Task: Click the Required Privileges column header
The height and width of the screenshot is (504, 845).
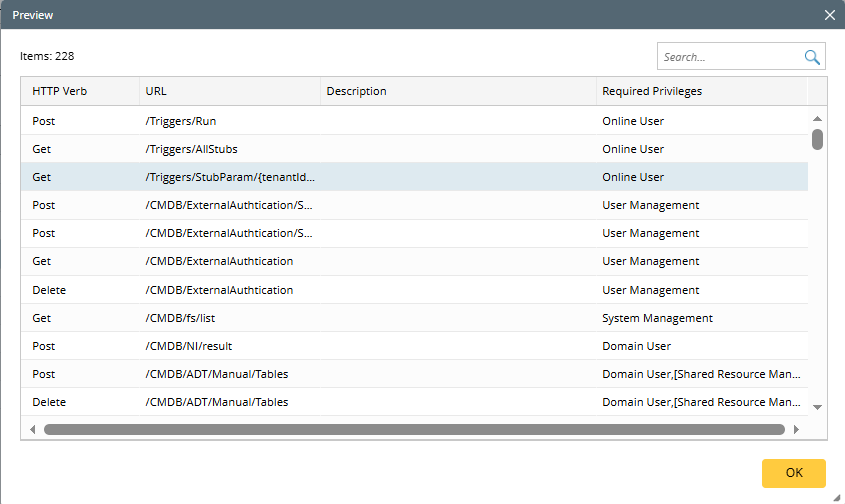Action: [700, 91]
